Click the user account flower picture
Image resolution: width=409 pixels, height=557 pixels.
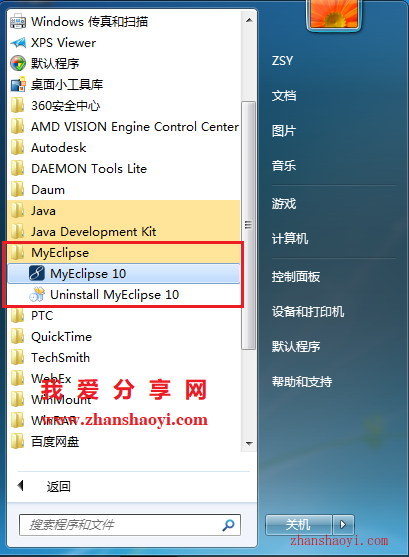pyautogui.click(x=334, y=14)
